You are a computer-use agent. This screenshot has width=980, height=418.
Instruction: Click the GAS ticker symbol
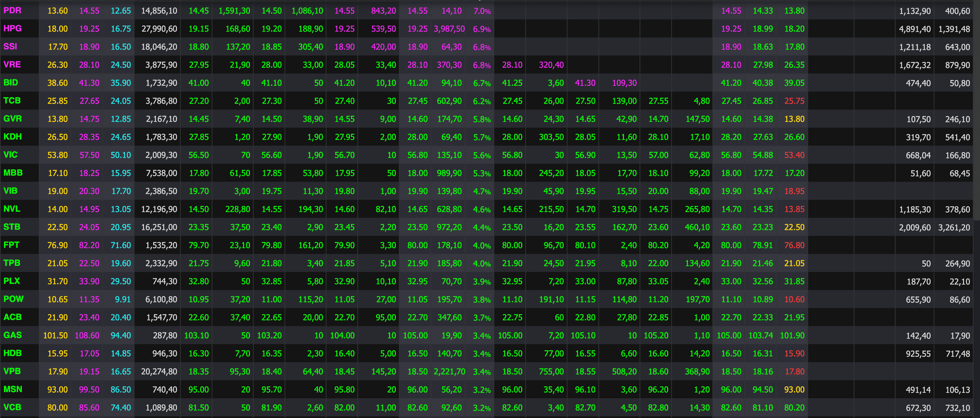(x=13, y=335)
